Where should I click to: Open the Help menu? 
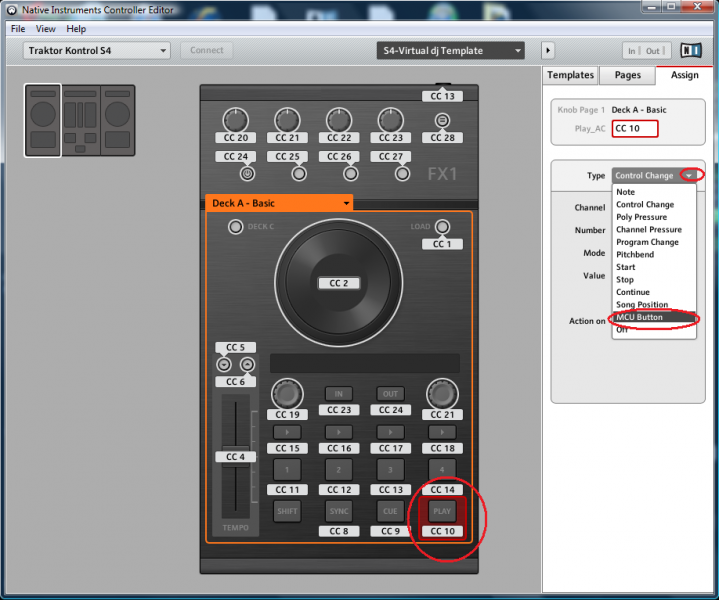(76, 28)
